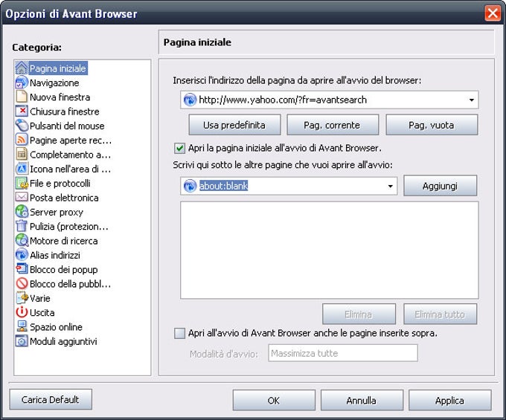This screenshot has width=506, height=420.
Task: Open the Motore di ricerca category
Action: 63,241
